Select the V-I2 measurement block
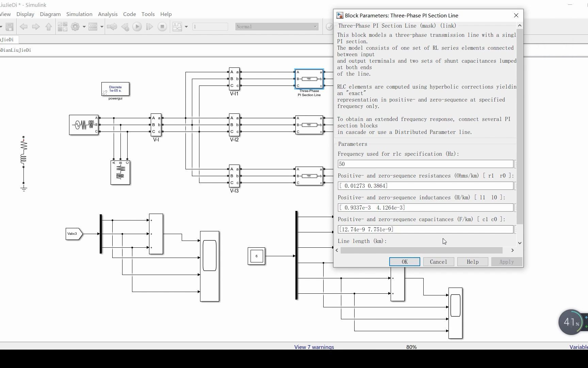Viewport: 588px width, 368px height. pyautogui.click(x=234, y=125)
